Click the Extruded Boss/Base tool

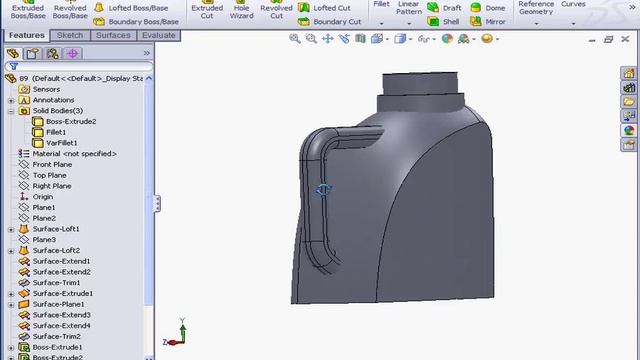(28, 10)
